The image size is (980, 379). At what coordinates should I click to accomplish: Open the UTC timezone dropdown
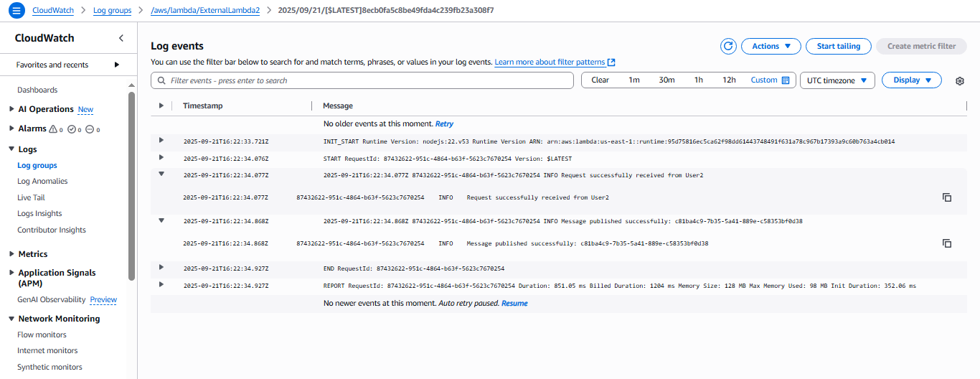tap(837, 80)
